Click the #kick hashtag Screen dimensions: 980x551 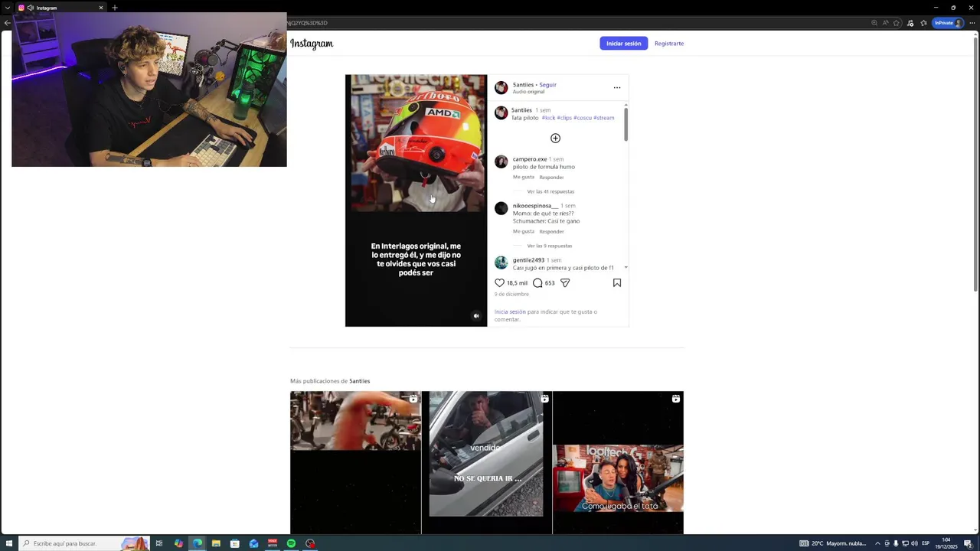pyautogui.click(x=548, y=118)
